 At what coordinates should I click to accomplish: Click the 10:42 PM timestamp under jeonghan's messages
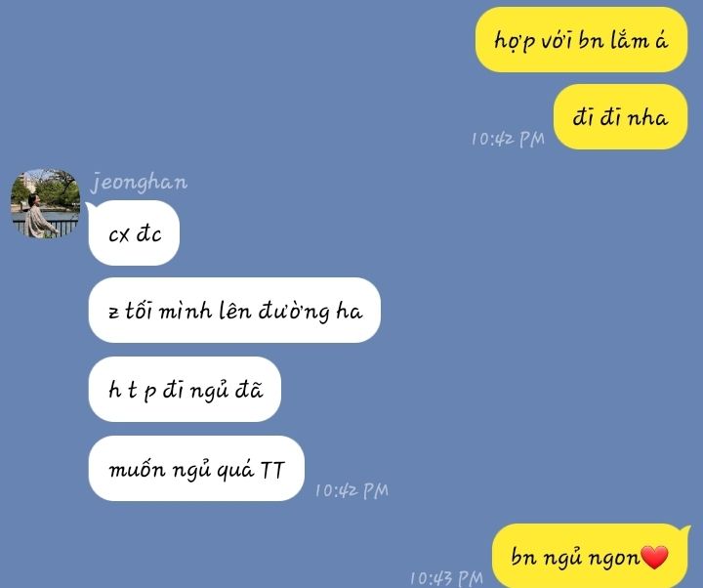point(351,490)
